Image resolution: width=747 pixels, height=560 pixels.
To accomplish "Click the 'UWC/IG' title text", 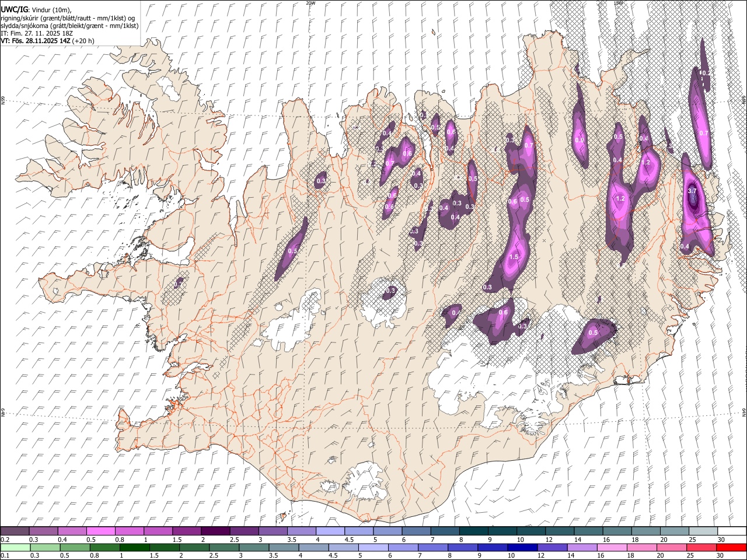I will click(x=13, y=10).
